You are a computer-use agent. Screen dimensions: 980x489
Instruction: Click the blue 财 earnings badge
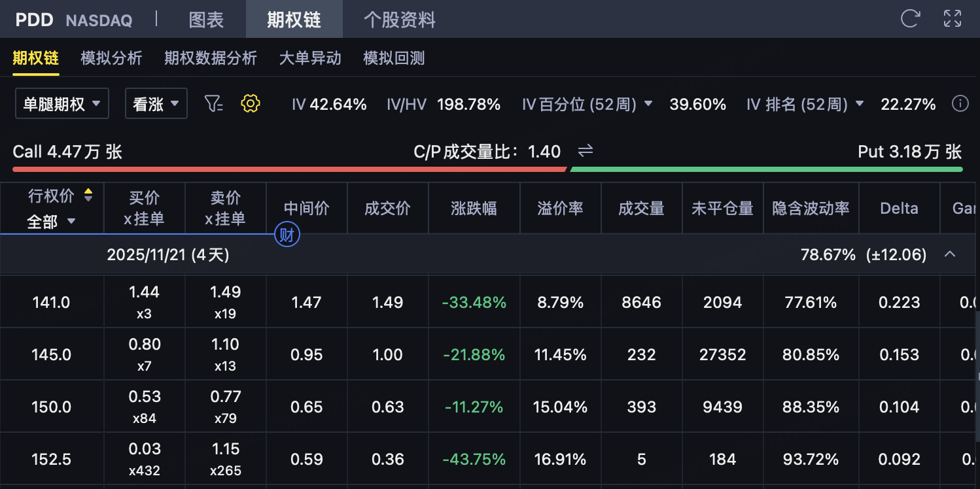tap(287, 235)
